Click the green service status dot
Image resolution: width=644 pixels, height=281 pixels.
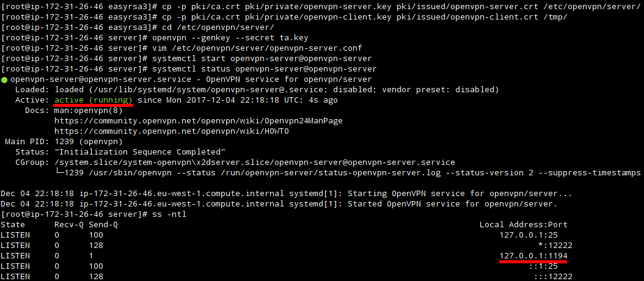coord(4,79)
